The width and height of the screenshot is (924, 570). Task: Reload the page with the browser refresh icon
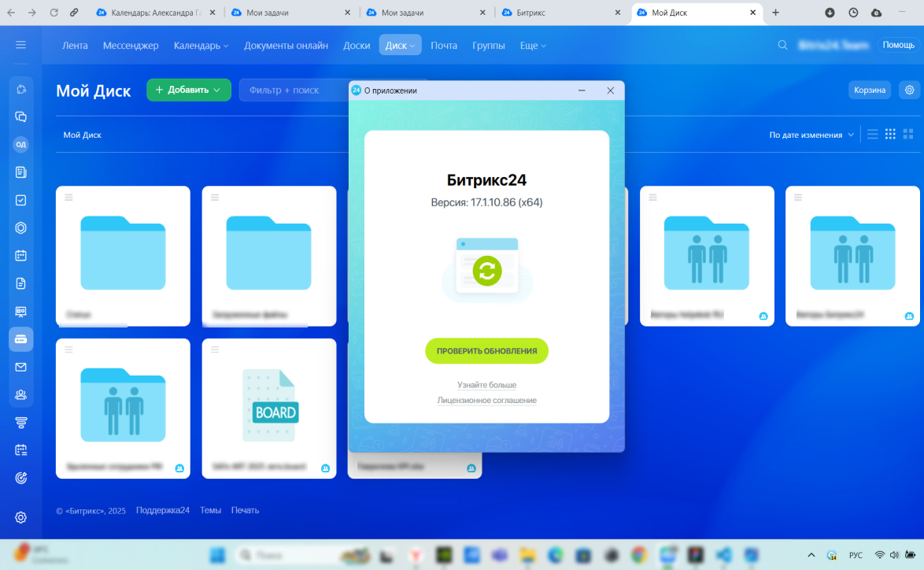(x=54, y=13)
